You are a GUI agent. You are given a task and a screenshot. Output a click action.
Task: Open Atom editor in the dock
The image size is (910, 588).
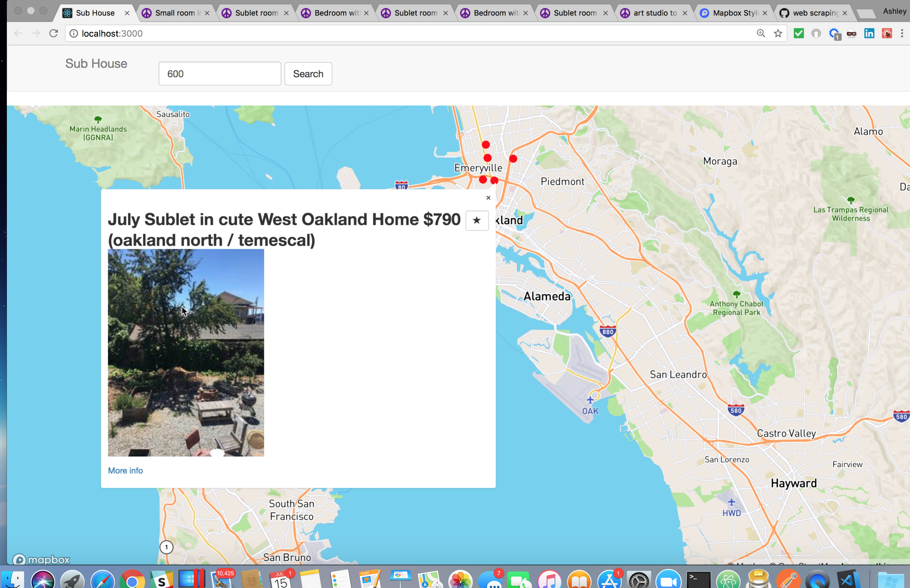coord(728,580)
